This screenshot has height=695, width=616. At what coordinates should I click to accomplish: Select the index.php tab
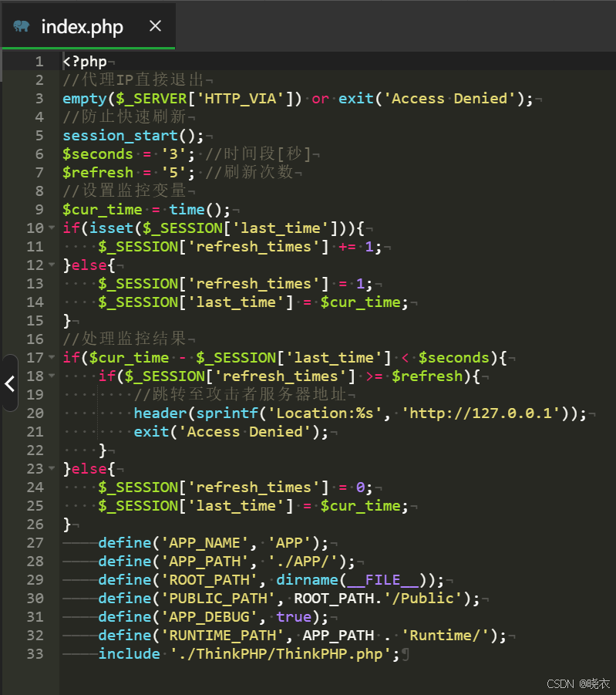[x=89, y=25]
